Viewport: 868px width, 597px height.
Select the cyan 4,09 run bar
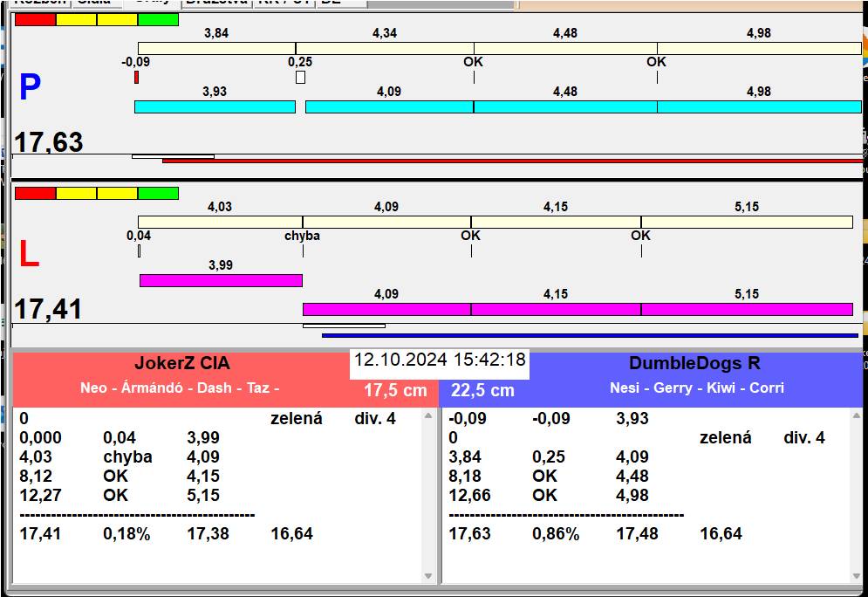pos(389,106)
